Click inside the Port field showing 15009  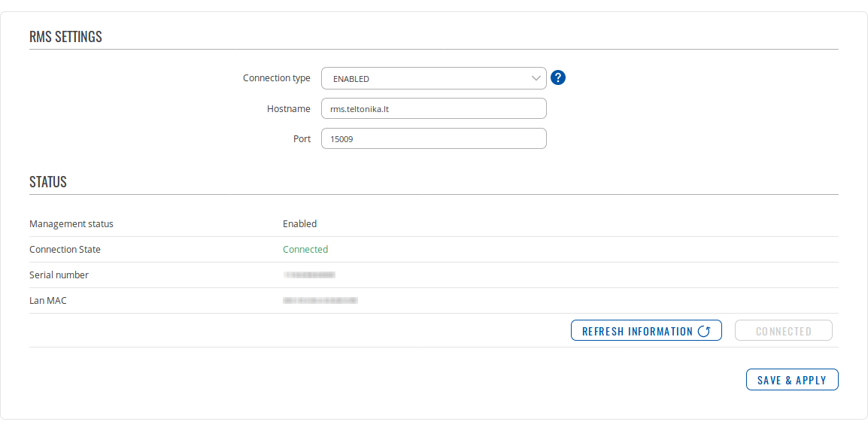(433, 138)
